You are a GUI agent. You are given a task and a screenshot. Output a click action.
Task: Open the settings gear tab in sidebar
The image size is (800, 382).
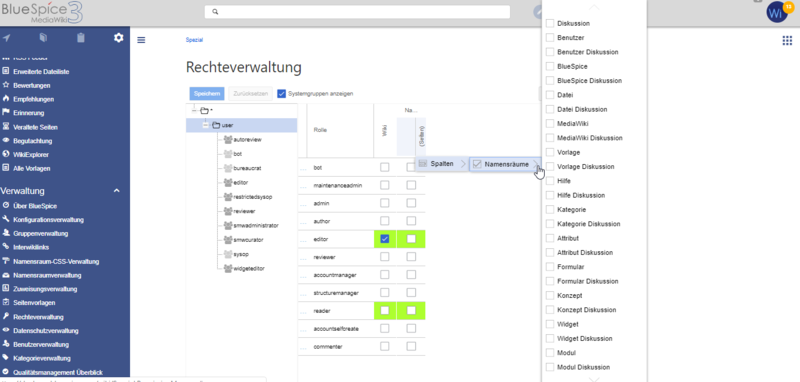tap(118, 38)
